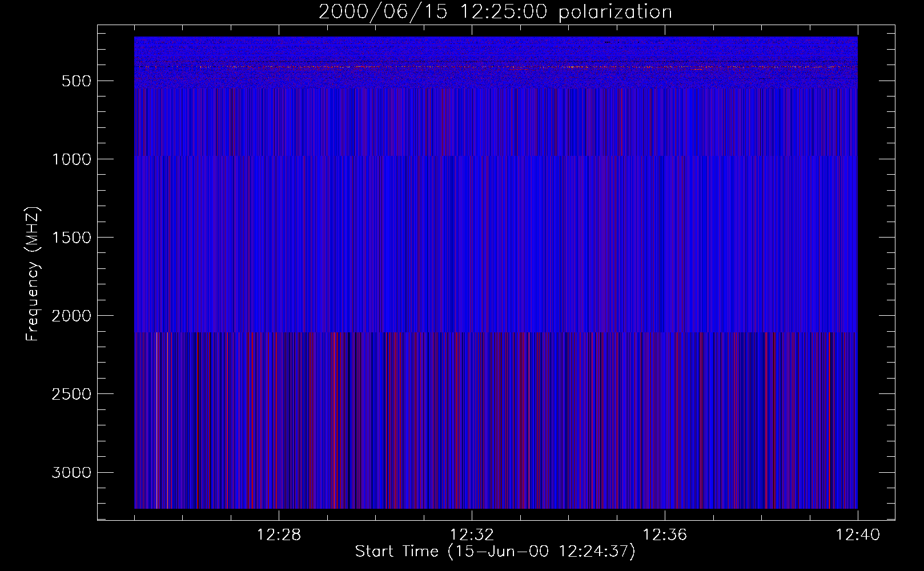924x571 pixels.
Task: Click the '12:28' time axis label
Action: coord(279,535)
